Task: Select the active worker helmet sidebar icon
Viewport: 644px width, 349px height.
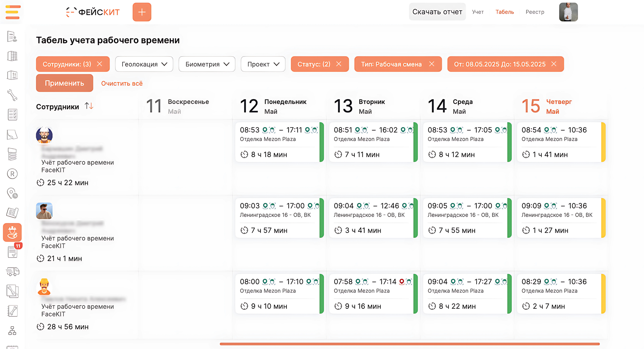Action: point(12,233)
